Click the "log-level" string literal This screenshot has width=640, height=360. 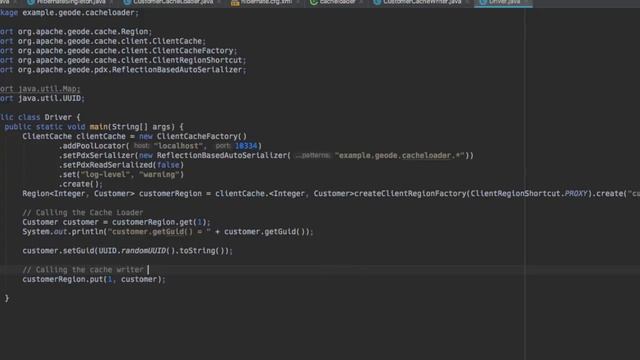(105, 175)
